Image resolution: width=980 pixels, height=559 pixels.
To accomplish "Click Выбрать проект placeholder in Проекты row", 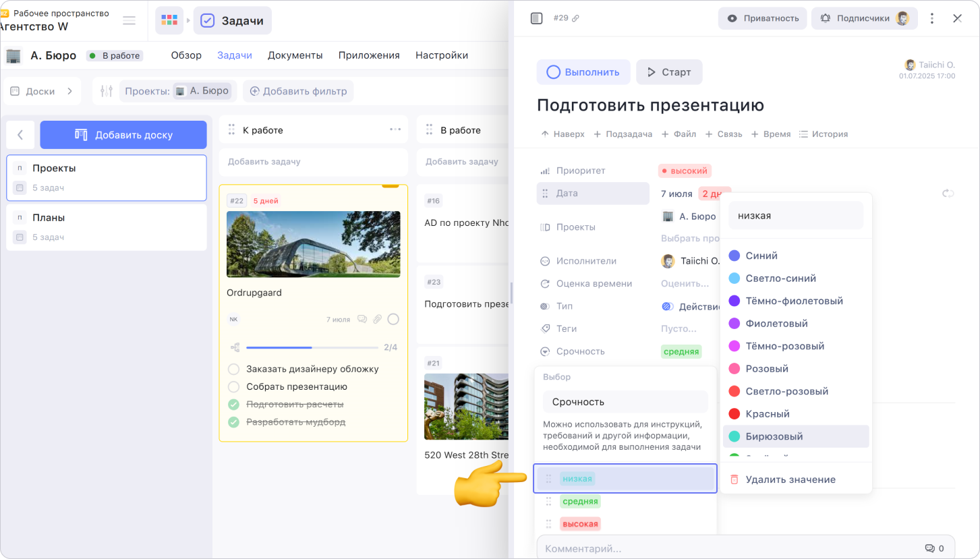I will tap(689, 239).
